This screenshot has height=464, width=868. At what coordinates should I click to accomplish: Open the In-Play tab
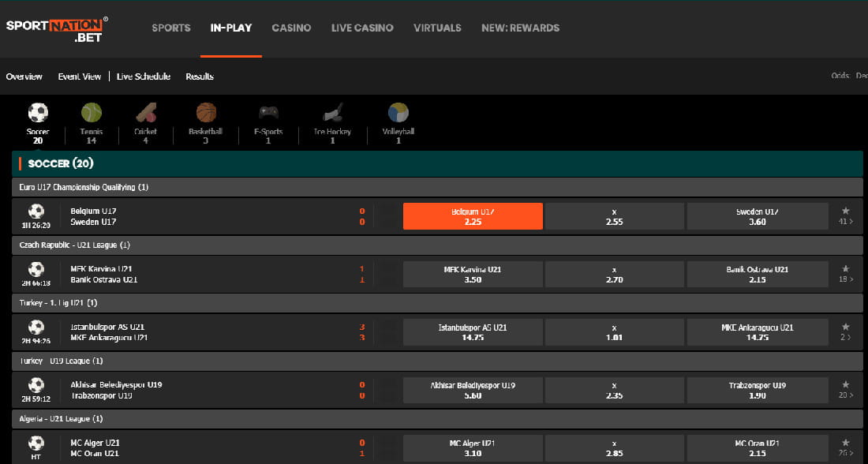tap(231, 28)
